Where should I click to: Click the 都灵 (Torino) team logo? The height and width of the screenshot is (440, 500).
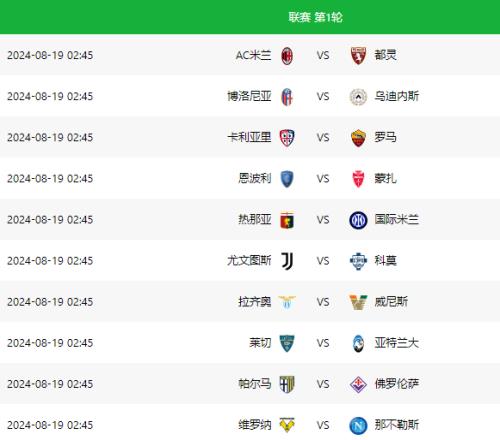358,56
